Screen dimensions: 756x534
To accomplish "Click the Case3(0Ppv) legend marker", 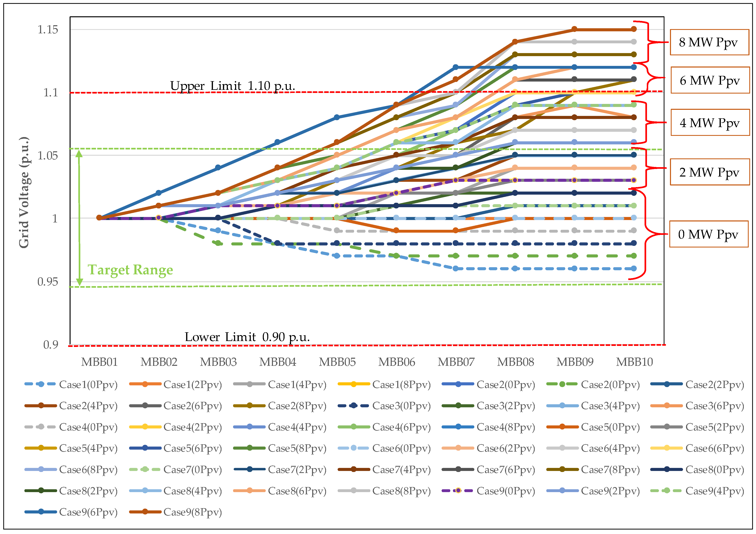I will [353, 406].
